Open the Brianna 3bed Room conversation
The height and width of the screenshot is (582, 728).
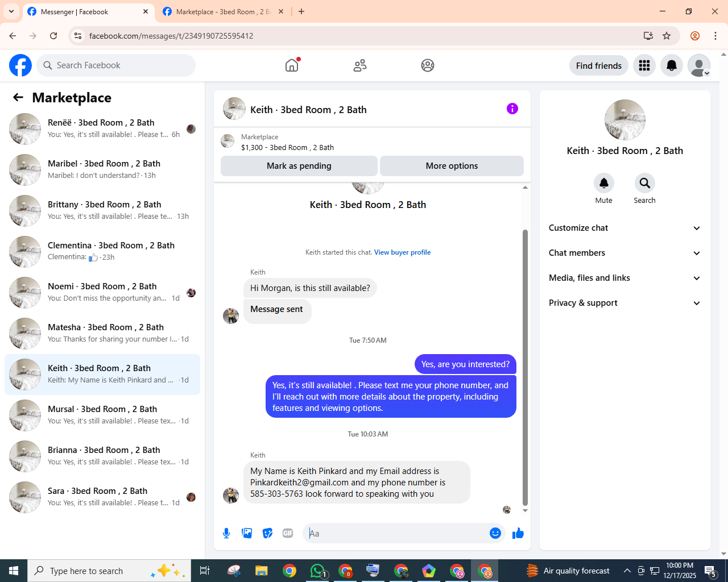click(102, 456)
